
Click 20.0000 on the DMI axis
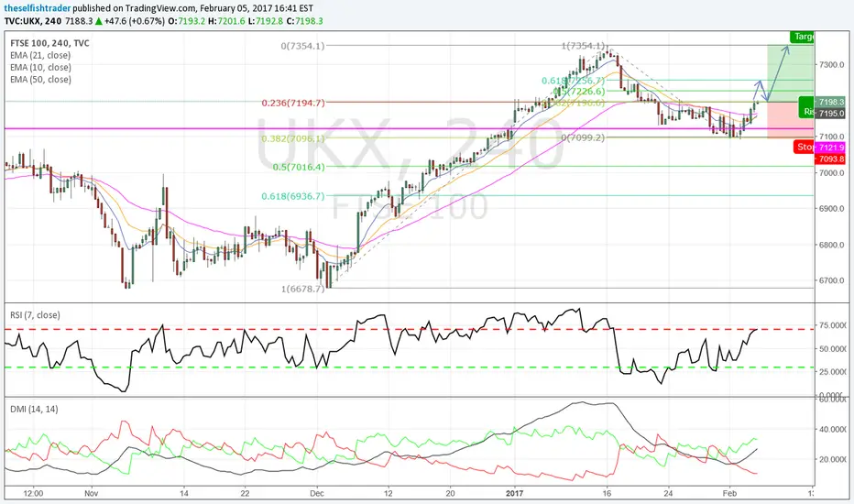pos(832,459)
